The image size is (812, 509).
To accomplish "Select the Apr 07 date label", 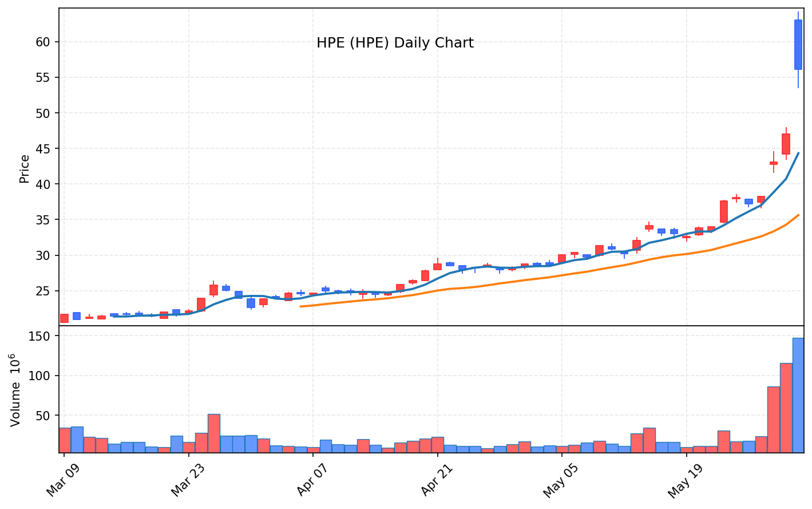I will (313, 481).
